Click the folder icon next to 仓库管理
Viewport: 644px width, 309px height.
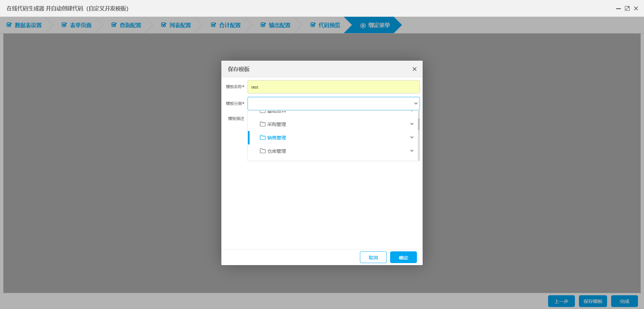[262, 151]
